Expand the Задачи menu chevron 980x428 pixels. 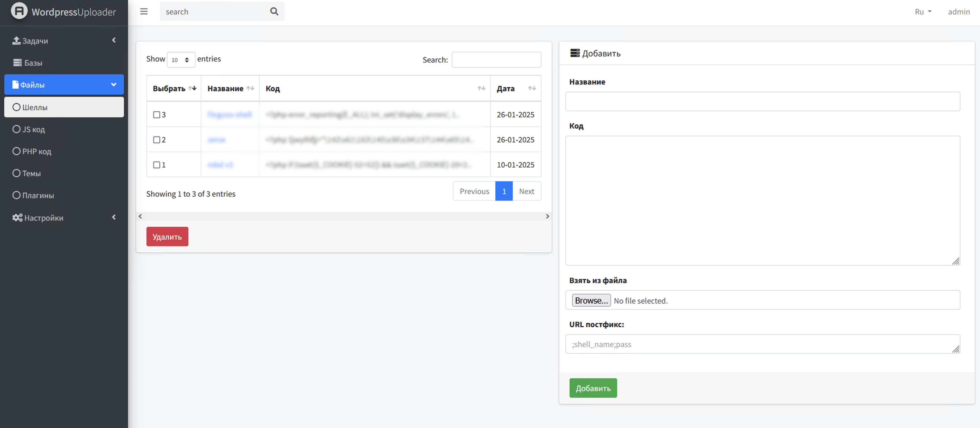click(114, 40)
